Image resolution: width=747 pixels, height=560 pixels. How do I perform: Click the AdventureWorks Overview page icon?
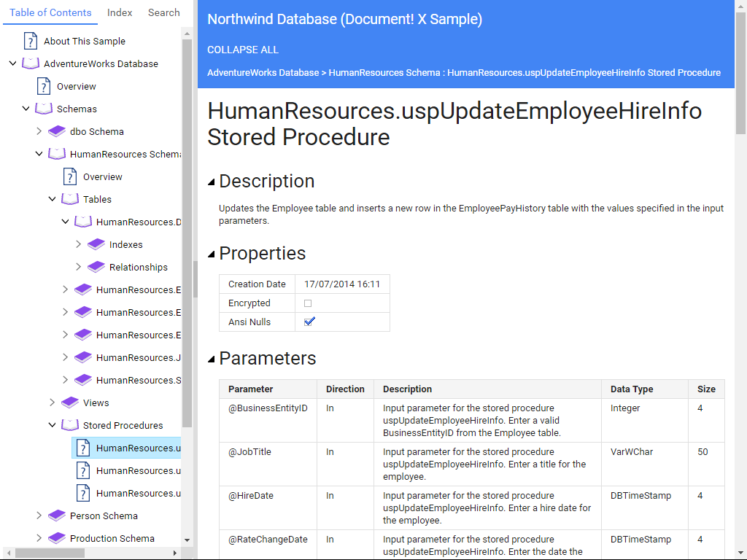(43, 86)
